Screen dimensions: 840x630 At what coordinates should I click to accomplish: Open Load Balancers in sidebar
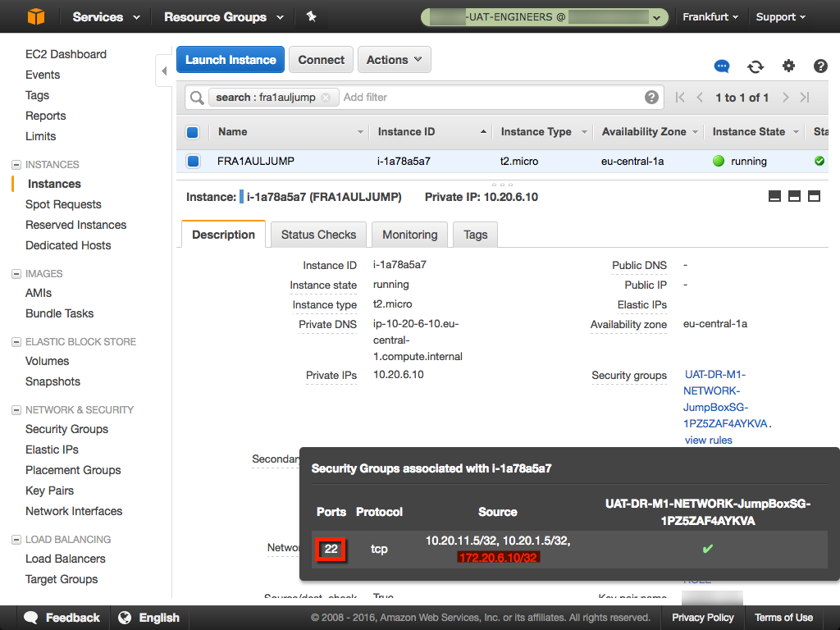66,559
